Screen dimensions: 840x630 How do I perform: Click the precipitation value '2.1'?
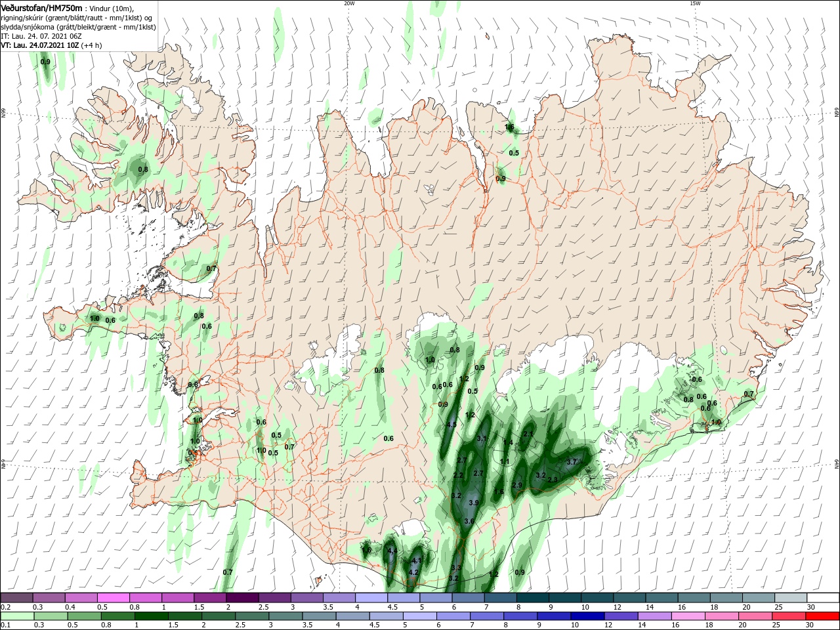coord(528,434)
